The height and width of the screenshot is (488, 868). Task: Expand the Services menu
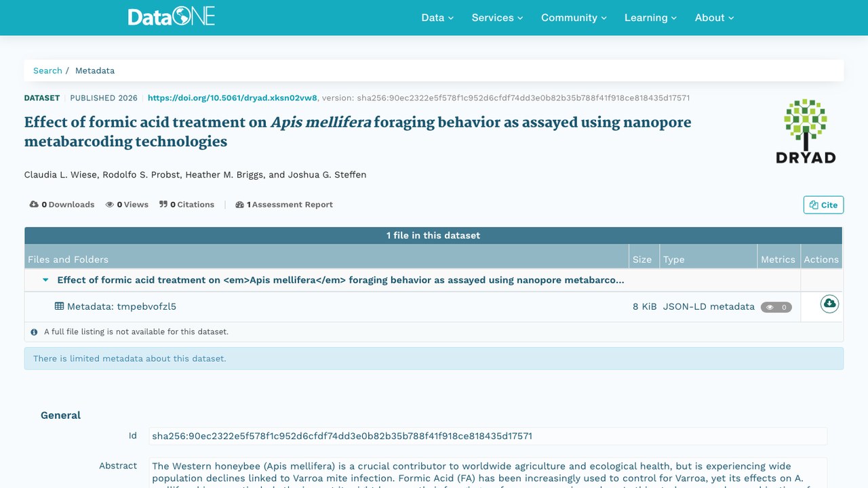[x=497, y=18]
